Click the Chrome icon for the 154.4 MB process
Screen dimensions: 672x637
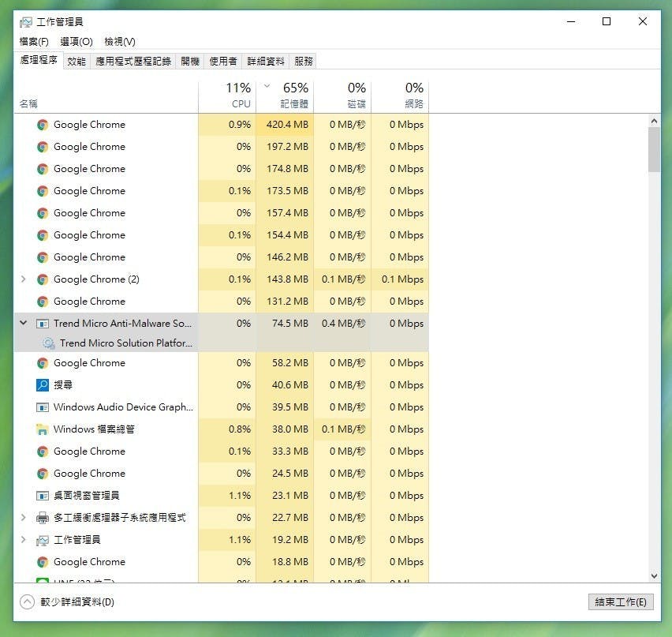click(x=43, y=235)
